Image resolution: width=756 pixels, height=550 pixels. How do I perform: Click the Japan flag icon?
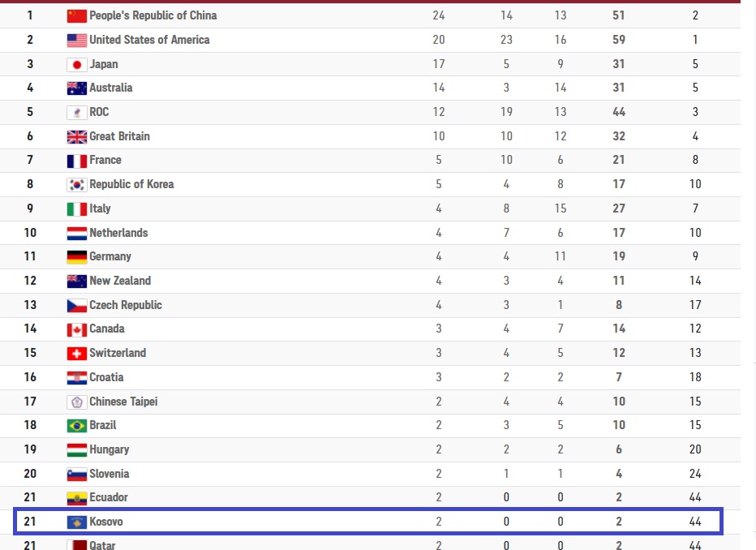[77, 64]
